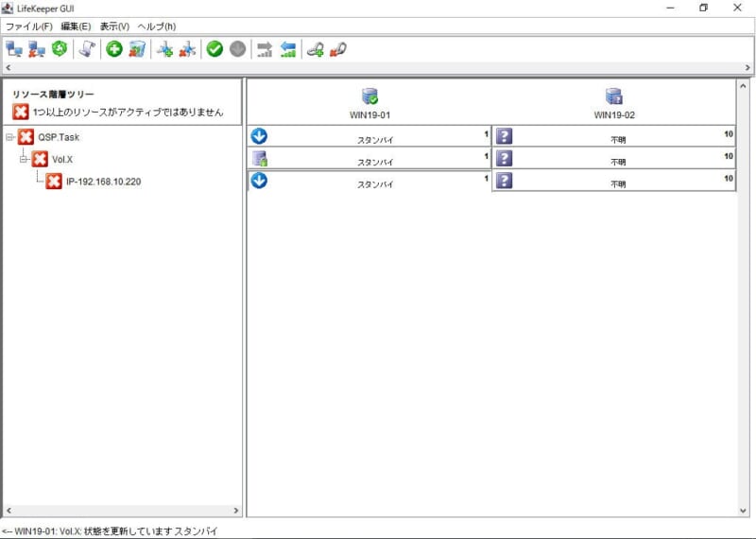756x539 pixels.
Task: Select the IP-192.168.10.220 resource in tree
Action: pos(103,182)
